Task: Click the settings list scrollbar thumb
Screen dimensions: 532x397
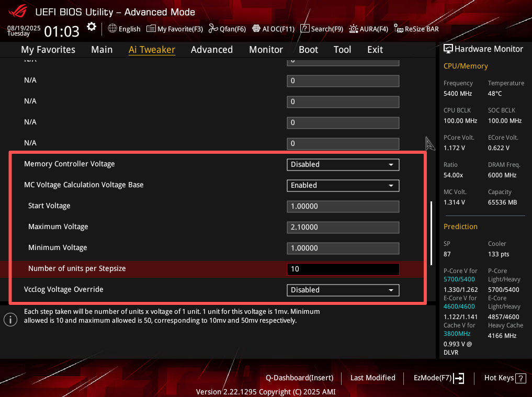Action: pyautogui.click(x=431, y=233)
